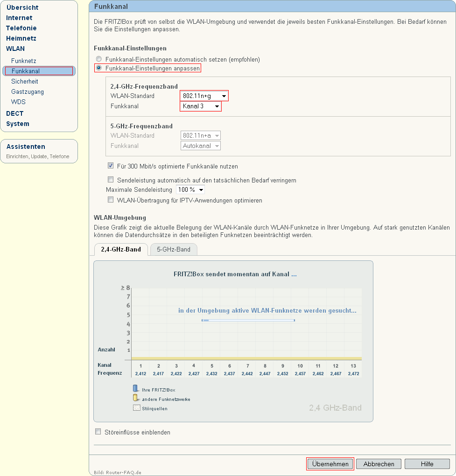The width and height of the screenshot is (456, 476).
Task: Enable automatic Sendeleistung reduction checkbox
Action: [x=111, y=180]
